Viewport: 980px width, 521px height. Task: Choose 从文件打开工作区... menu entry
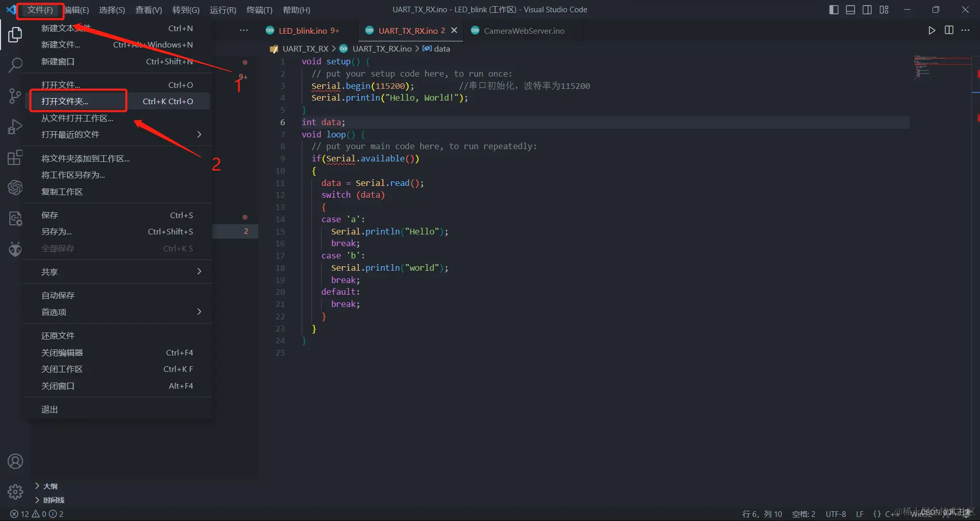117,118
